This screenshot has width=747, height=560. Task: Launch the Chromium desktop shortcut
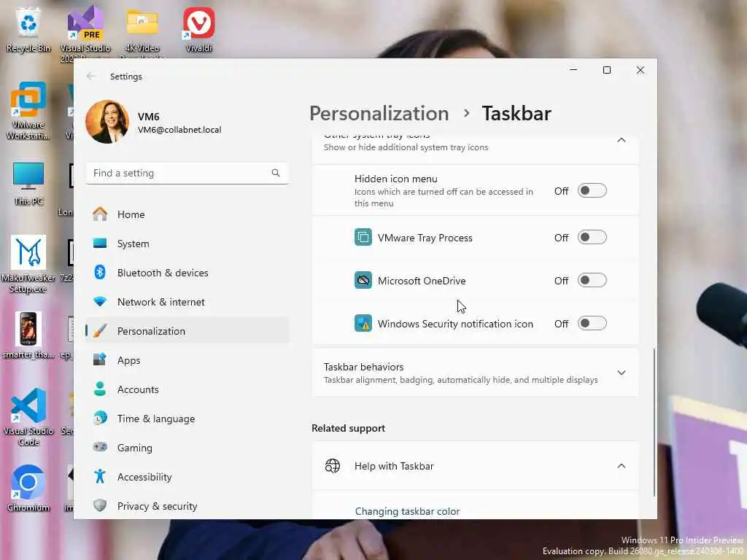28,488
